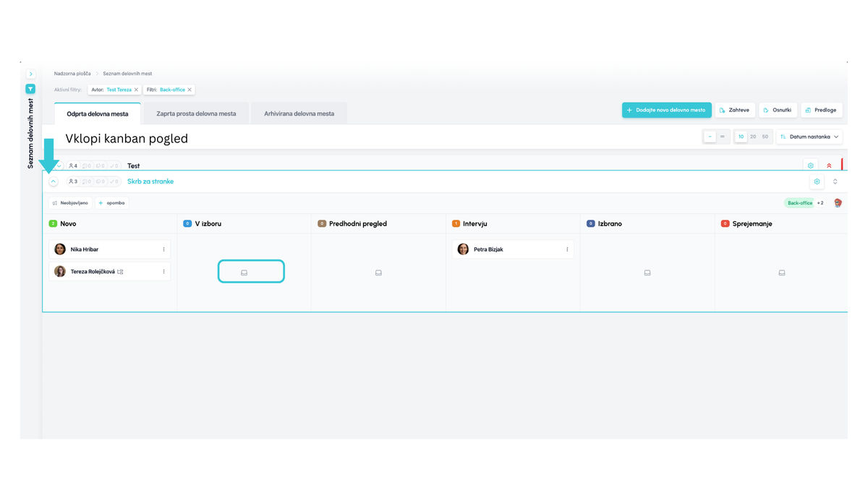Remove the Avtor: Test Tereza filter
The width and height of the screenshot is (868, 488).
click(136, 90)
